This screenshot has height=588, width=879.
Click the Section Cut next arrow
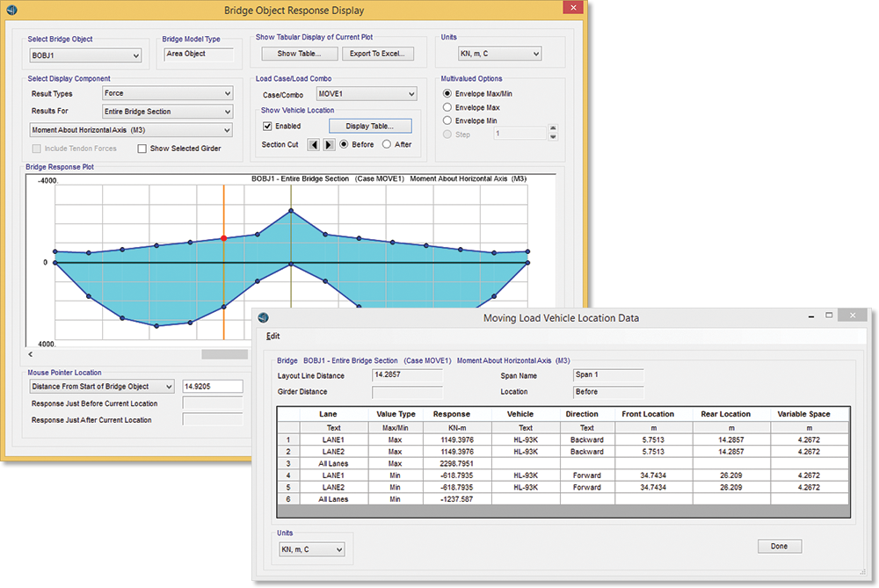click(x=329, y=144)
